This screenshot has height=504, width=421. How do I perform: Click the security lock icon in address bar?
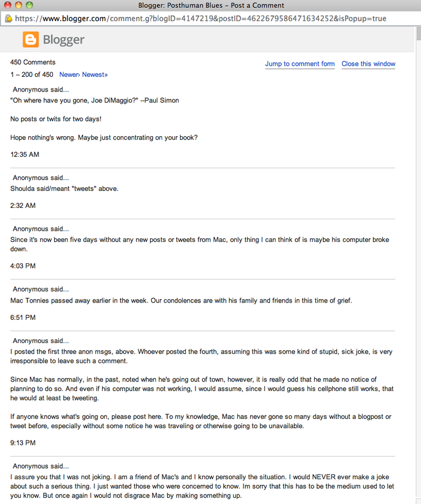[x=9, y=18]
